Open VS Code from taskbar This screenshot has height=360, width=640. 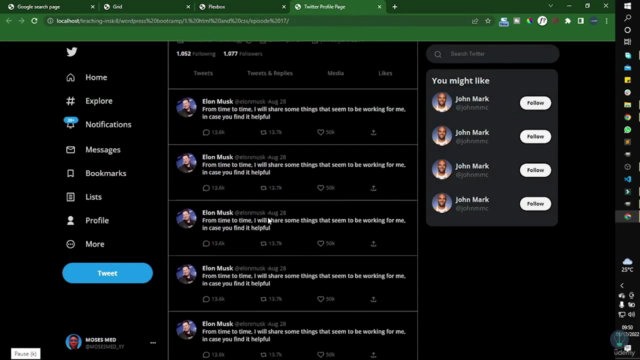tap(628, 179)
